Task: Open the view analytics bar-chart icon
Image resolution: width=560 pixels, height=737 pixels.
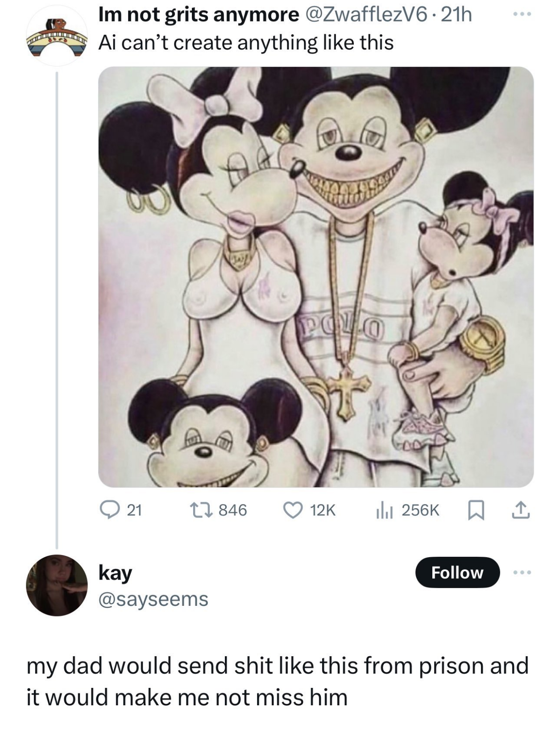Action: pyautogui.click(x=383, y=510)
